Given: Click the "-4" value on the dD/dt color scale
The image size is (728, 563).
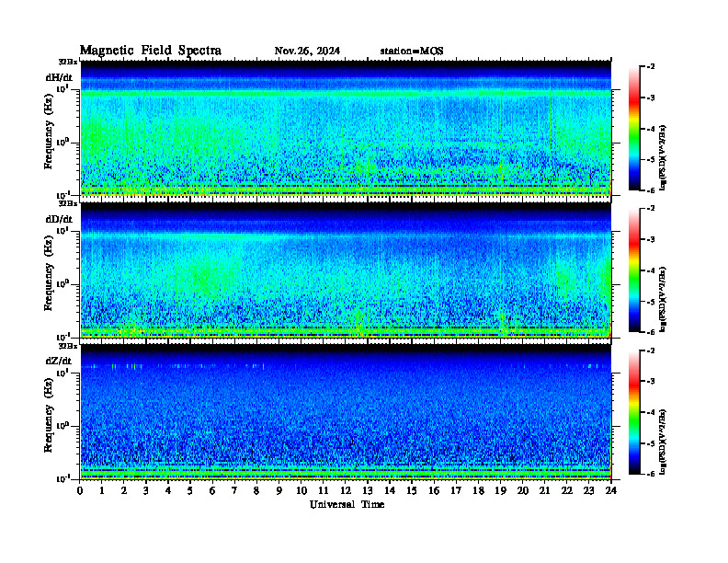Looking at the screenshot, I should tap(651, 270).
